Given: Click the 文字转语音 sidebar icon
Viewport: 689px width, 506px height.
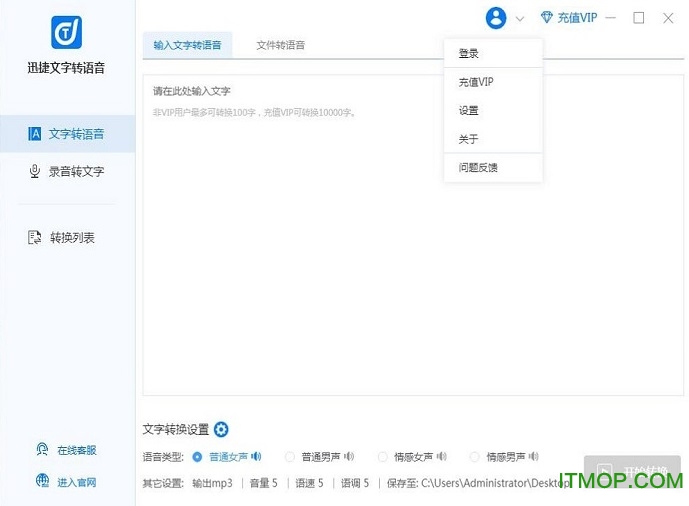Looking at the screenshot, I should (x=34, y=134).
